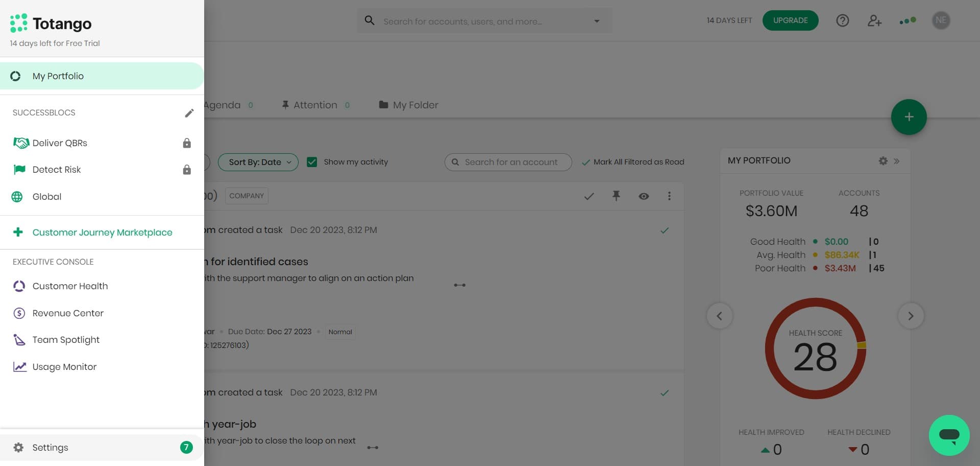Click the portfolio settings gear icon
980x466 pixels.
883,161
